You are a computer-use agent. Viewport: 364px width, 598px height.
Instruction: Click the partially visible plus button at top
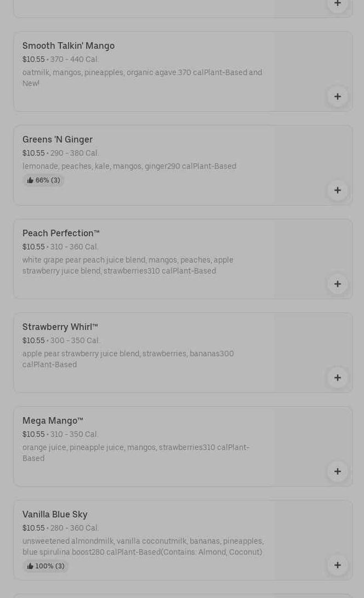click(337, 4)
